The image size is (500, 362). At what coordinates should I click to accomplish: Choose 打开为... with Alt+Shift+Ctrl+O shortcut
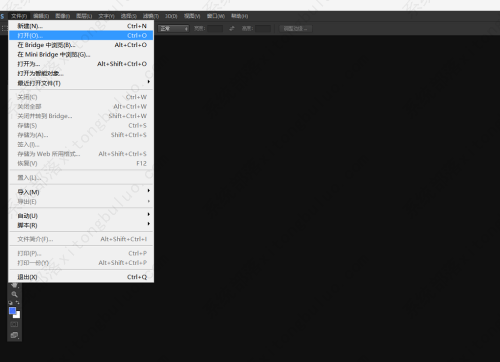click(x=81, y=64)
